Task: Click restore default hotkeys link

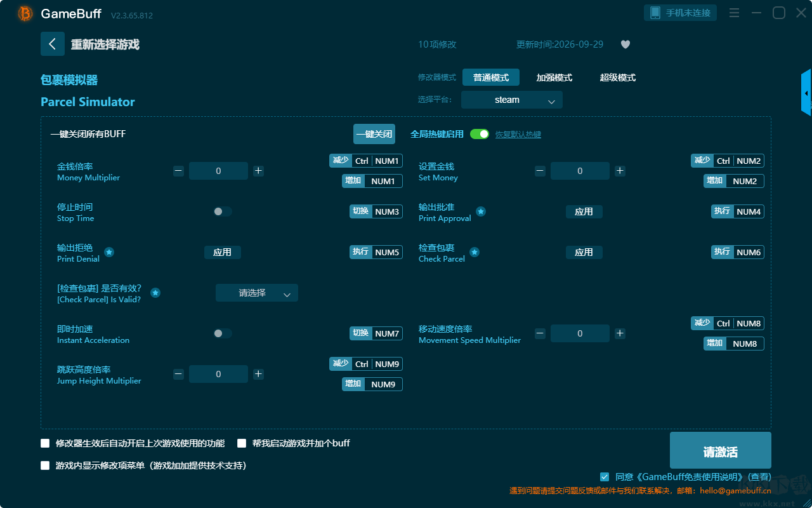Action: [518, 135]
